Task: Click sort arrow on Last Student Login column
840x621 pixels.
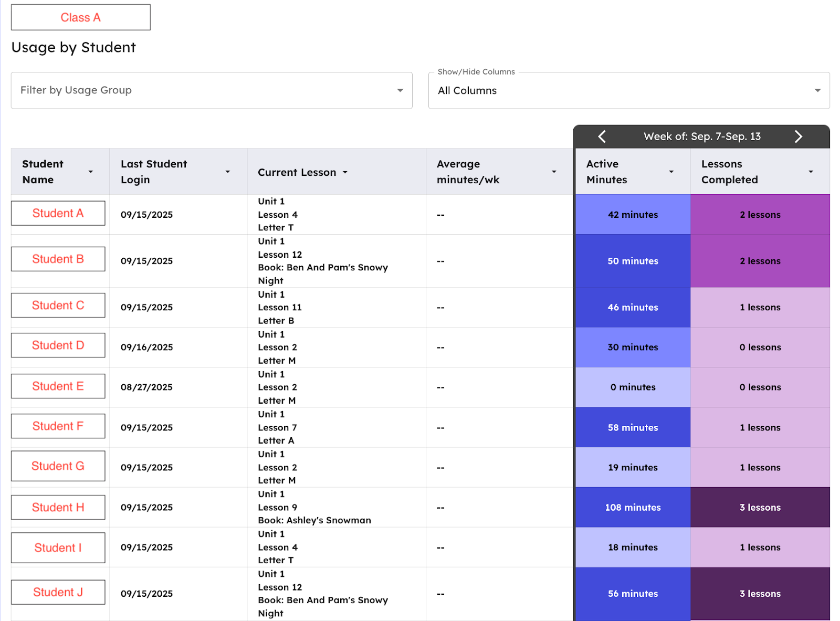Action: click(x=227, y=172)
